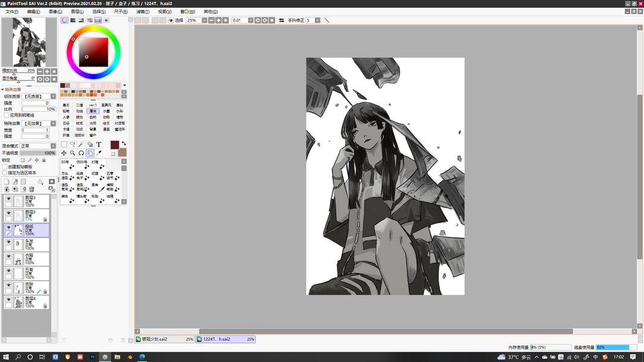Click navigator zoom in plus button
The image size is (644, 362).
coord(47,71)
